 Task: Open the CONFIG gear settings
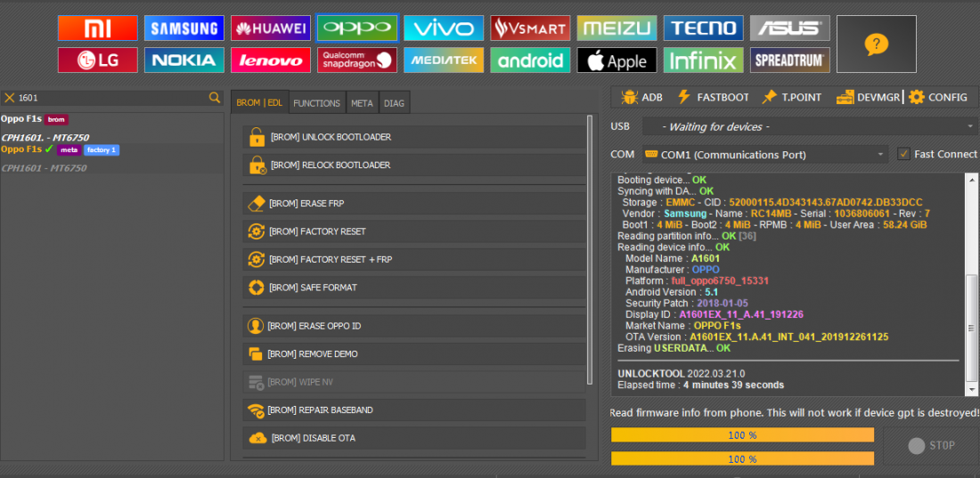pyautogui.click(x=938, y=98)
